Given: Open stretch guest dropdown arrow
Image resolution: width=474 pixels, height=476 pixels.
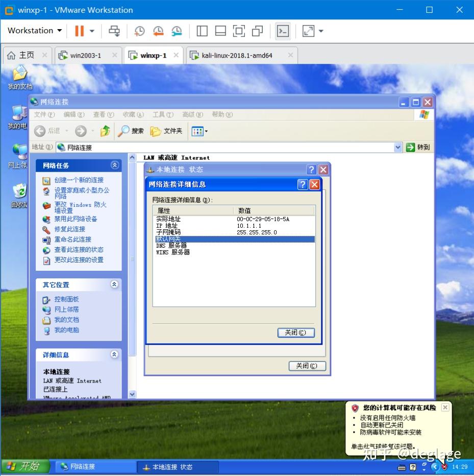Looking at the screenshot, I should (x=321, y=31).
